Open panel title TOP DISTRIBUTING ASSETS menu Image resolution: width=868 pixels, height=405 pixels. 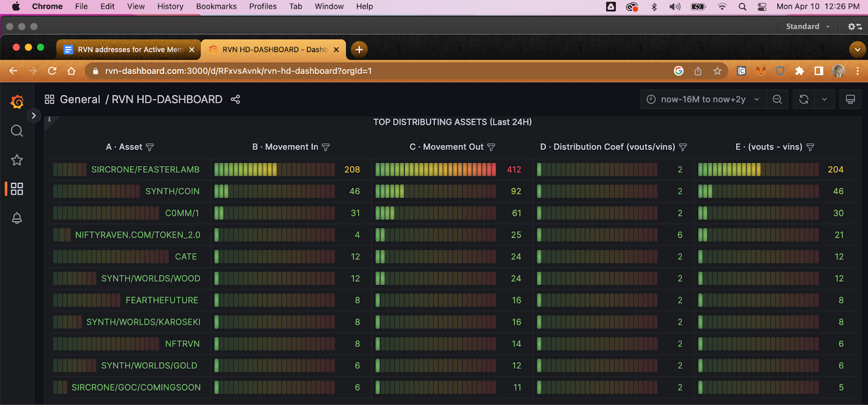click(452, 122)
